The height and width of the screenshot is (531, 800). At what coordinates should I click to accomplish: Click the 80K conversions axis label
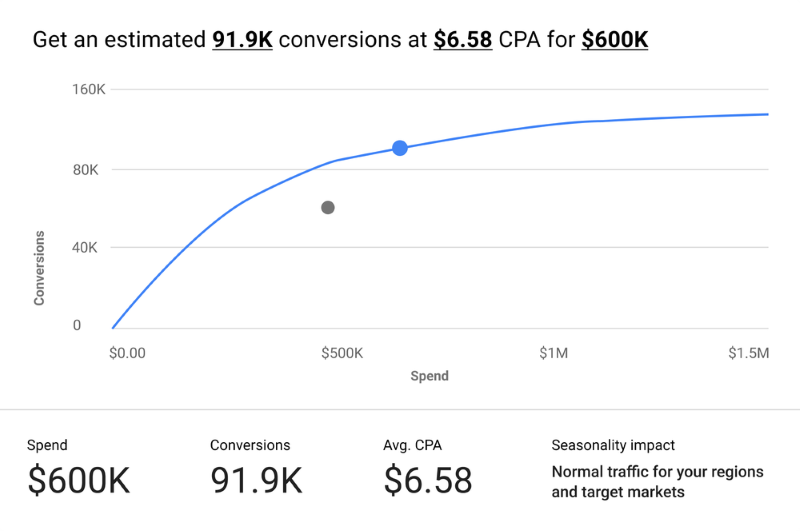tap(85, 170)
